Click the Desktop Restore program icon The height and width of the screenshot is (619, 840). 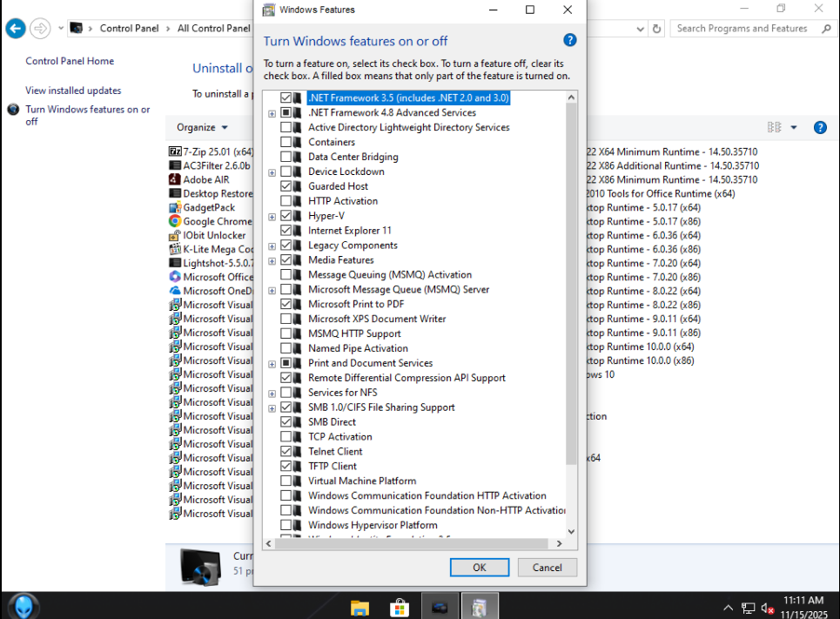click(x=175, y=193)
